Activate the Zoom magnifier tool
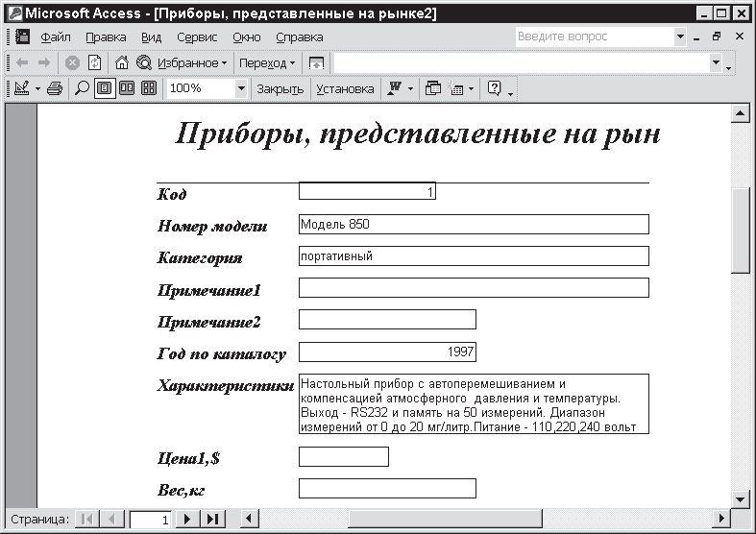This screenshot has width=756, height=534. (83, 88)
